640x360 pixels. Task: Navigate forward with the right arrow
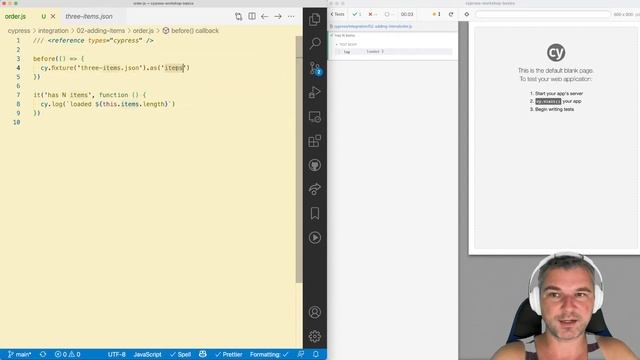pyautogui.click(x=278, y=16)
